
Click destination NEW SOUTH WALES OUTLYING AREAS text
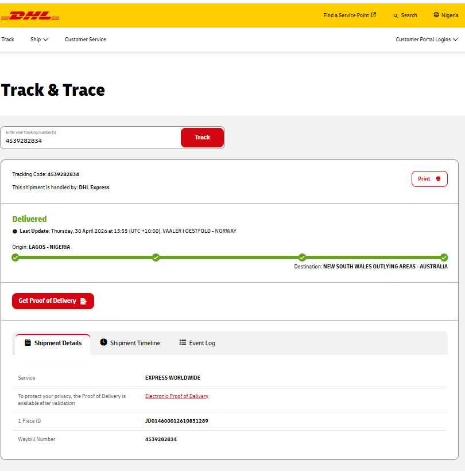point(385,267)
